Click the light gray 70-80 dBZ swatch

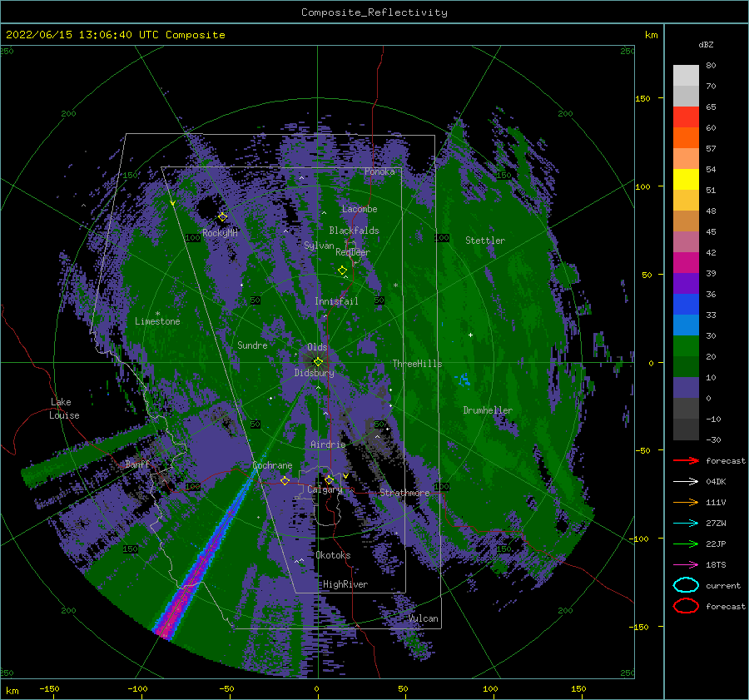686,75
